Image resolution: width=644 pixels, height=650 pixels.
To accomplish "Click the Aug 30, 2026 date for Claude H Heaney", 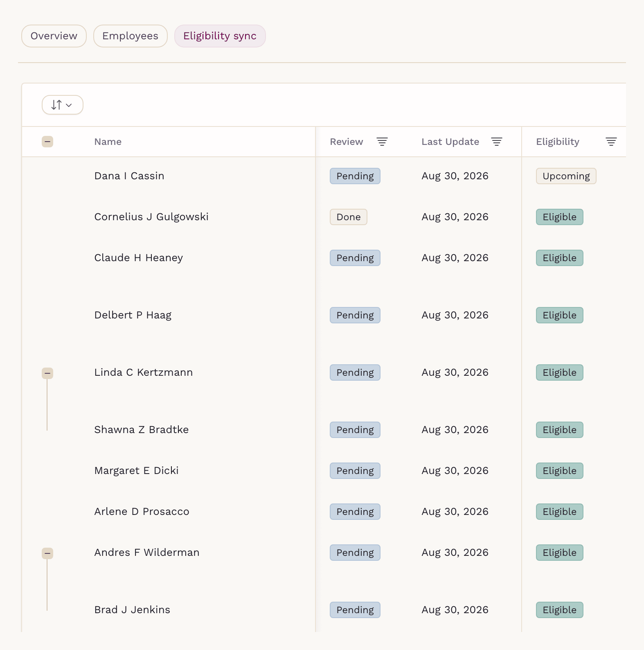I will point(455,258).
